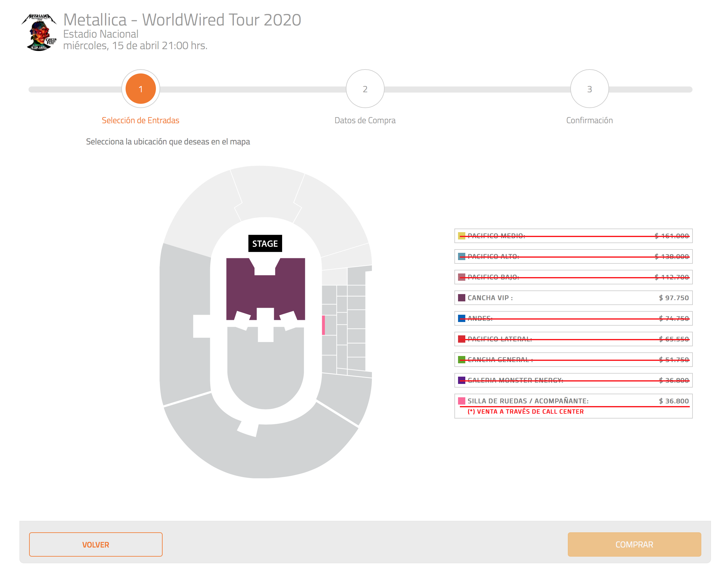The width and height of the screenshot is (728, 573).
Task: Select step 2 circle in progress bar
Action: (365, 89)
